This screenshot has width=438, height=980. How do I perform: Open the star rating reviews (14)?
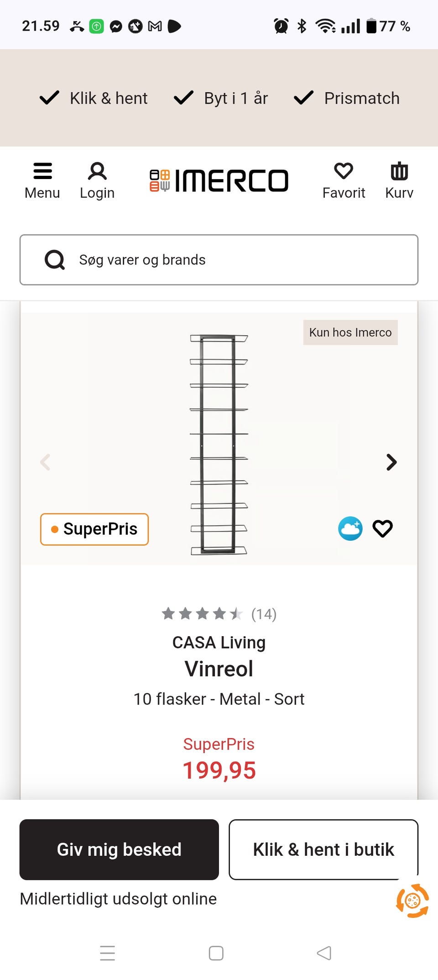click(x=219, y=614)
